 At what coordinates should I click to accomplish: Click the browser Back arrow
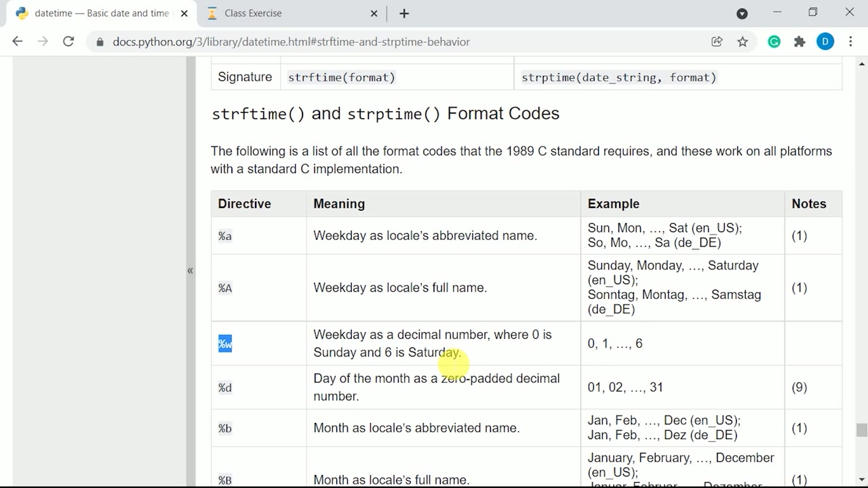(18, 41)
